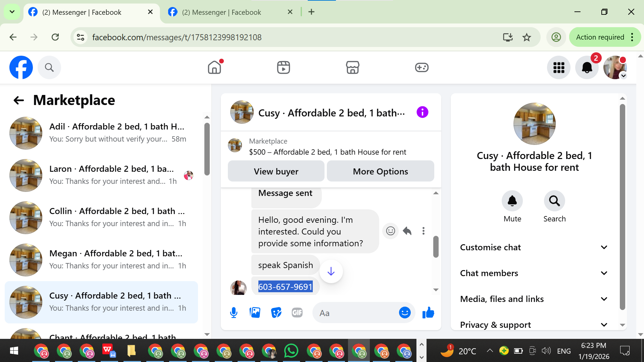
Task: Expand Chat members section
Action: [x=534, y=273]
